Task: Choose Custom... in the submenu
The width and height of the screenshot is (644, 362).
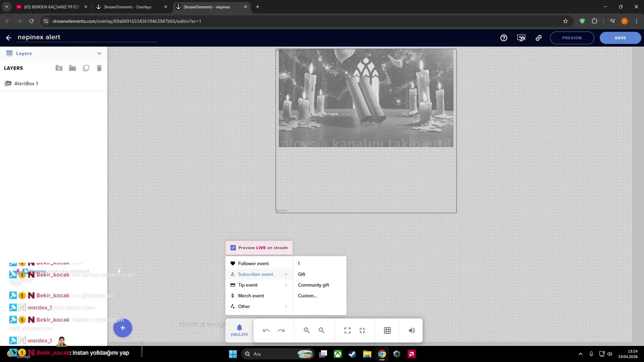Action: tap(319, 296)
